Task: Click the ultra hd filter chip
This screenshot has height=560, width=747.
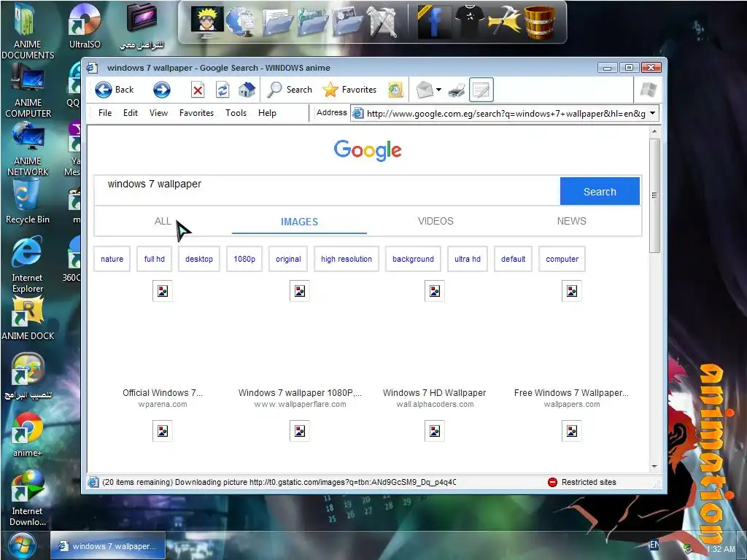Action: [x=468, y=259]
